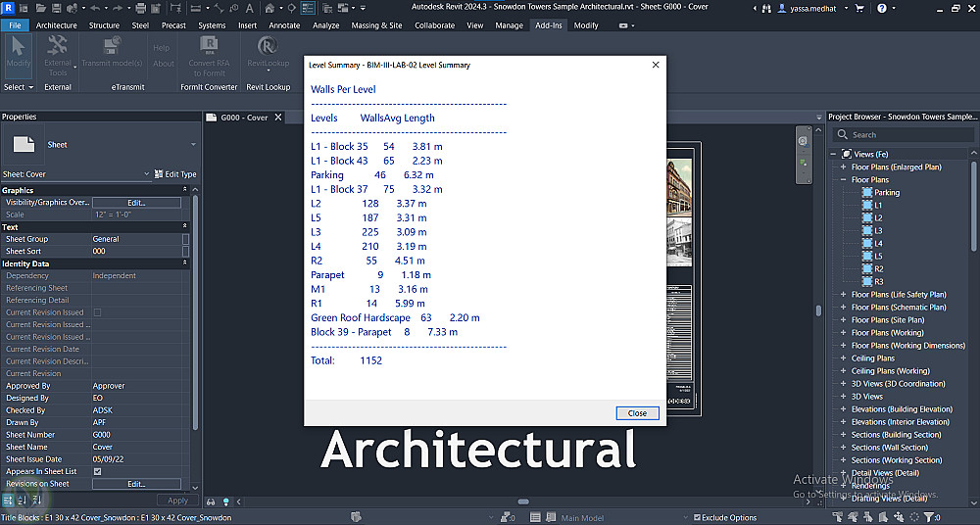Viewport: 980px width, 525px height.
Task: Open the Default 3D View house icon
Action: point(269,8)
